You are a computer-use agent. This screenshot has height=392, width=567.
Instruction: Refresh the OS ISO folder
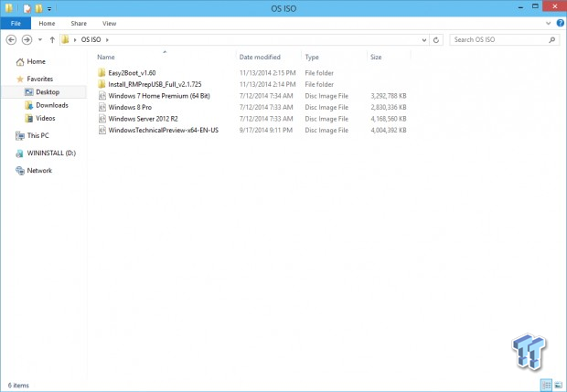tap(436, 40)
